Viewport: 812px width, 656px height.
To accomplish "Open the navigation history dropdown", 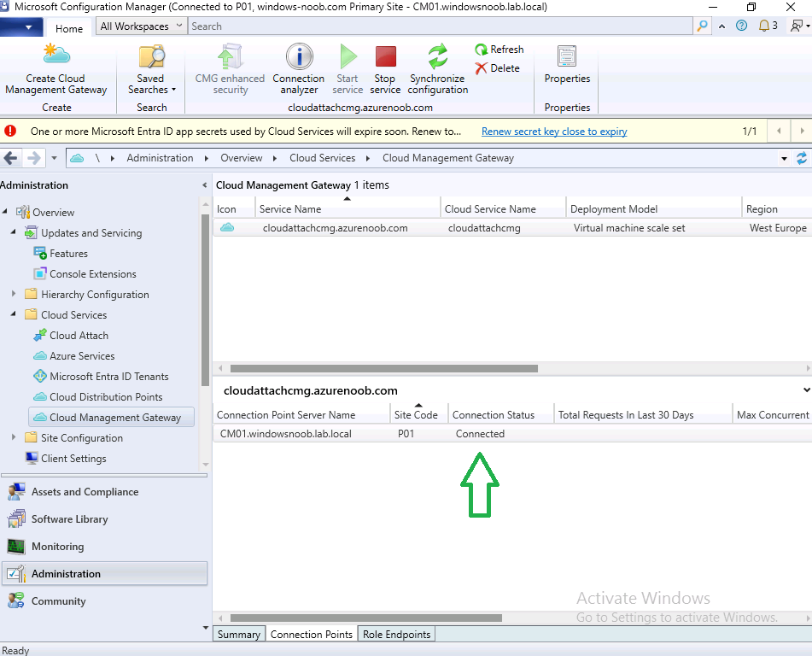I will (x=54, y=158).
